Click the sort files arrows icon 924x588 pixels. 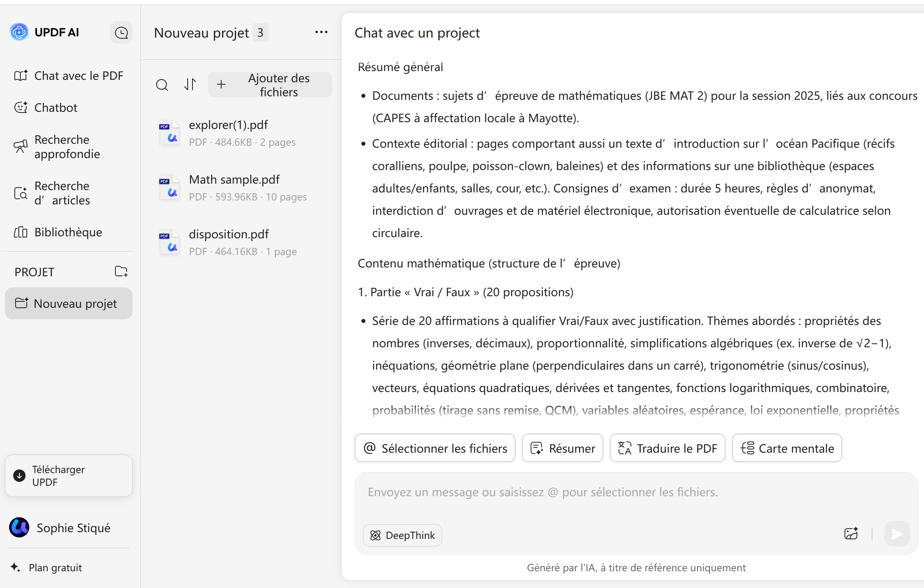190,84
